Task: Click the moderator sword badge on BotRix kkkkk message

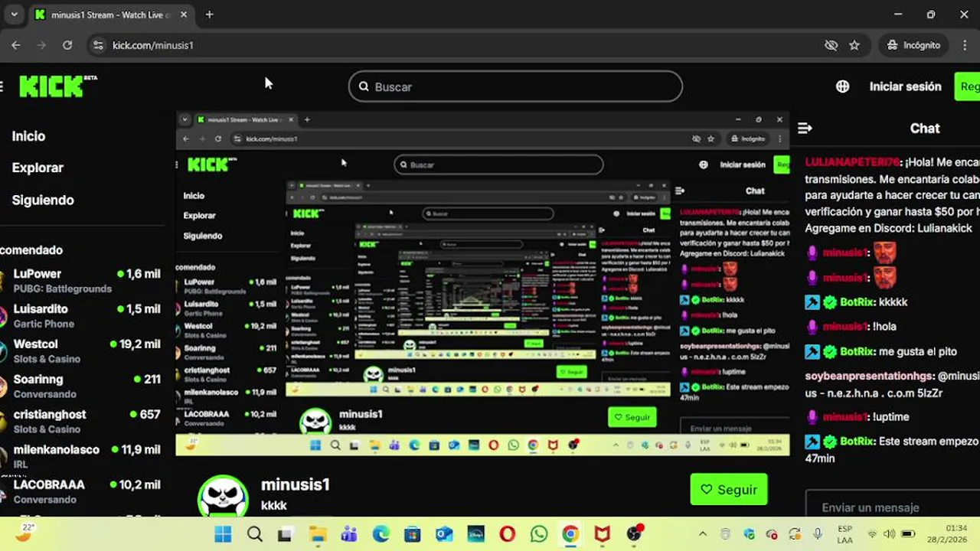Action: tap(812, 302)
